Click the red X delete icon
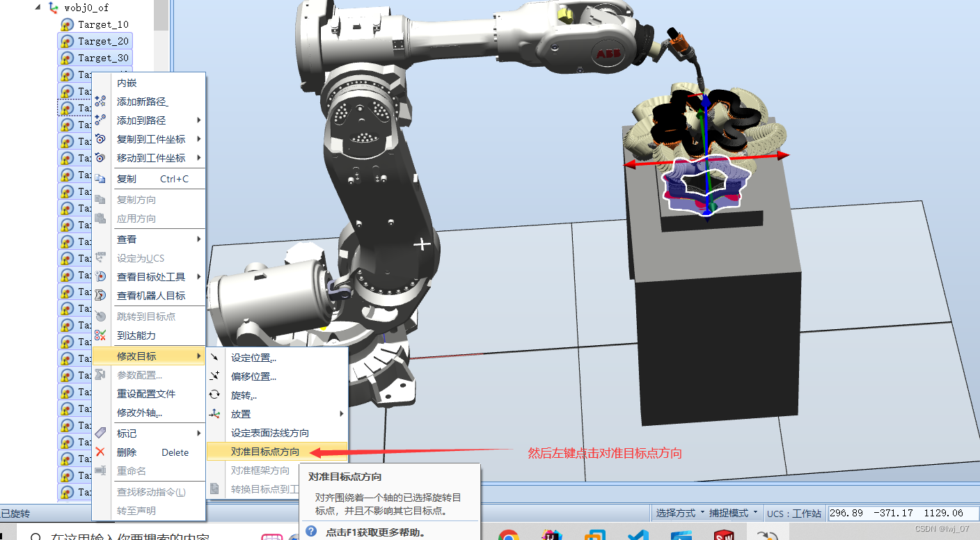The height and width of the screenshot is (540, 980). point(100,452)
